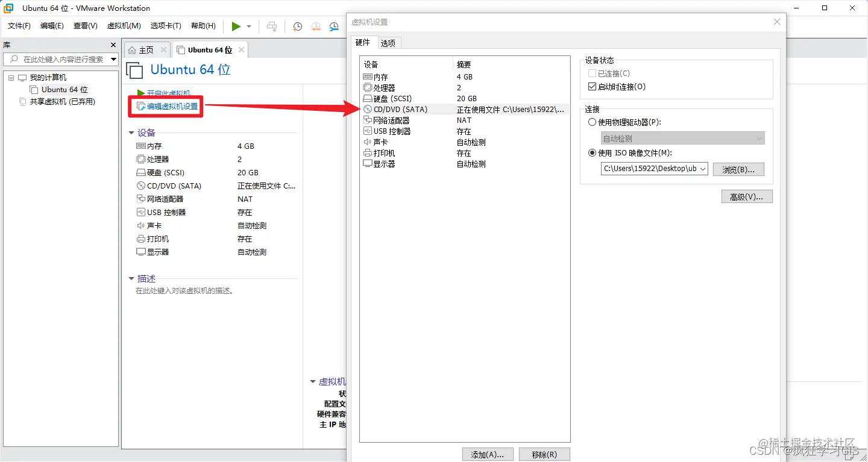The image size is (868, 462).
Task: Collapse the 虚拟机 details section
Action: [313, 382]
